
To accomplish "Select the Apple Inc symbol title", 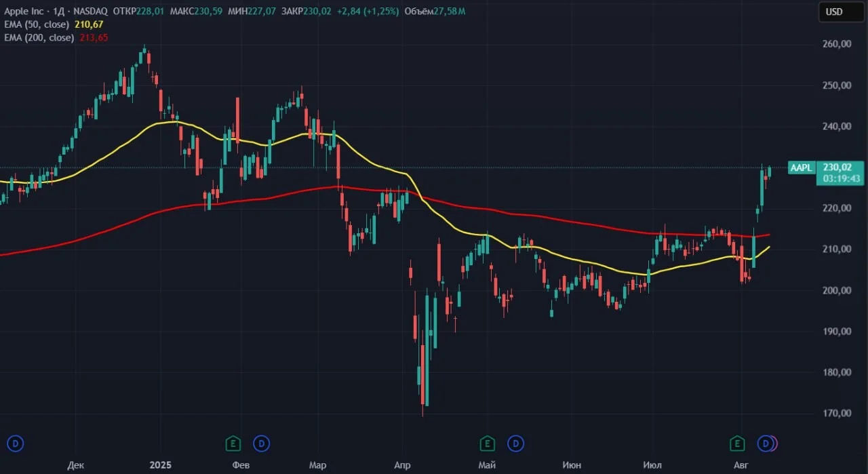I will tap(24, 12).
